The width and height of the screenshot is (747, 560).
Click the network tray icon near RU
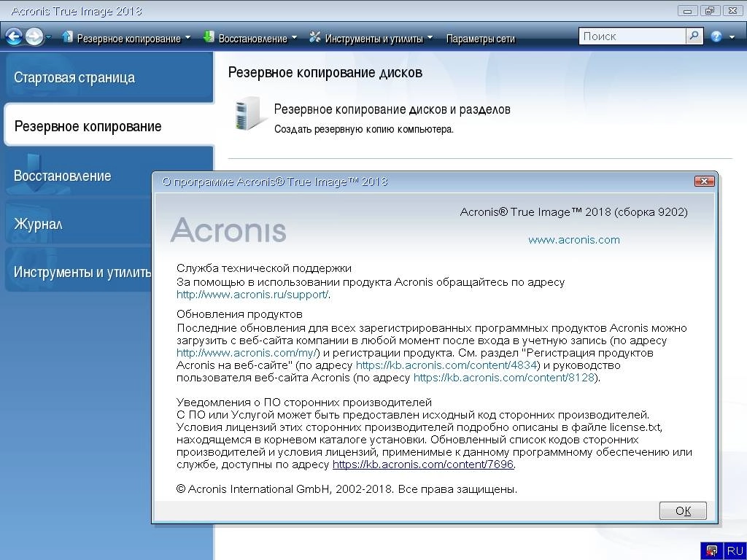(x=712, y=551)
